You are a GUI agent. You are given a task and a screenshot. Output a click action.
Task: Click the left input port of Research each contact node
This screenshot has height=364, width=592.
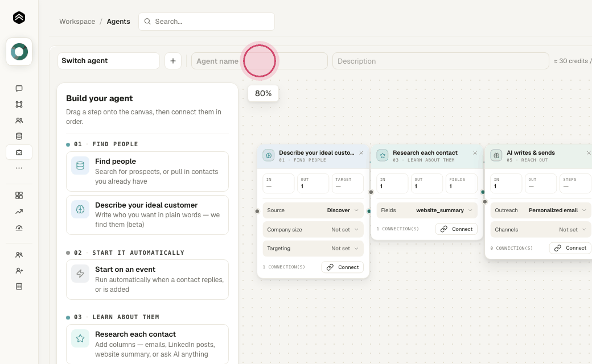pyautogui.click(x=371, y=192)
